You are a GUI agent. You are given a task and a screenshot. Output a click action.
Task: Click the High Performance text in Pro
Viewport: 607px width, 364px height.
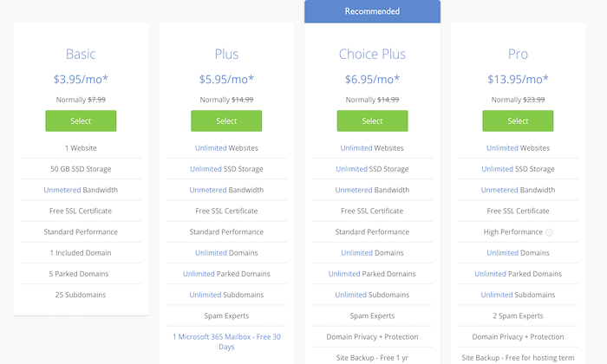513,231
